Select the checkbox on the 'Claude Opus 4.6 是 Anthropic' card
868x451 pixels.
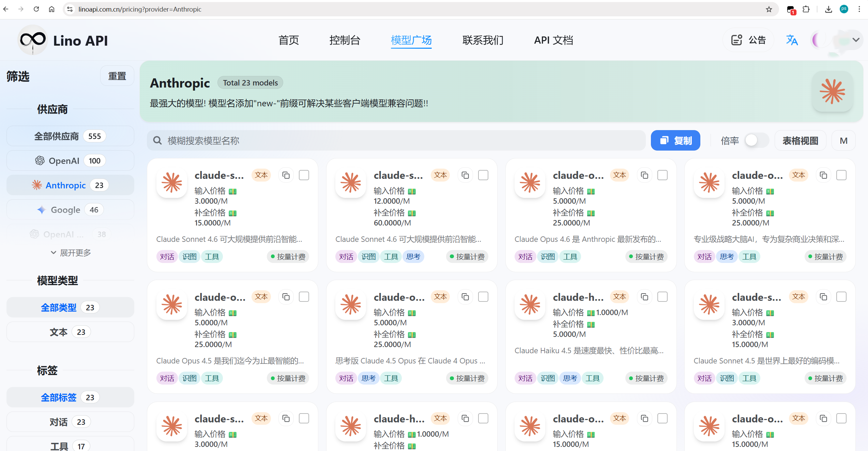pyautogui.click(x=663, y=175)
